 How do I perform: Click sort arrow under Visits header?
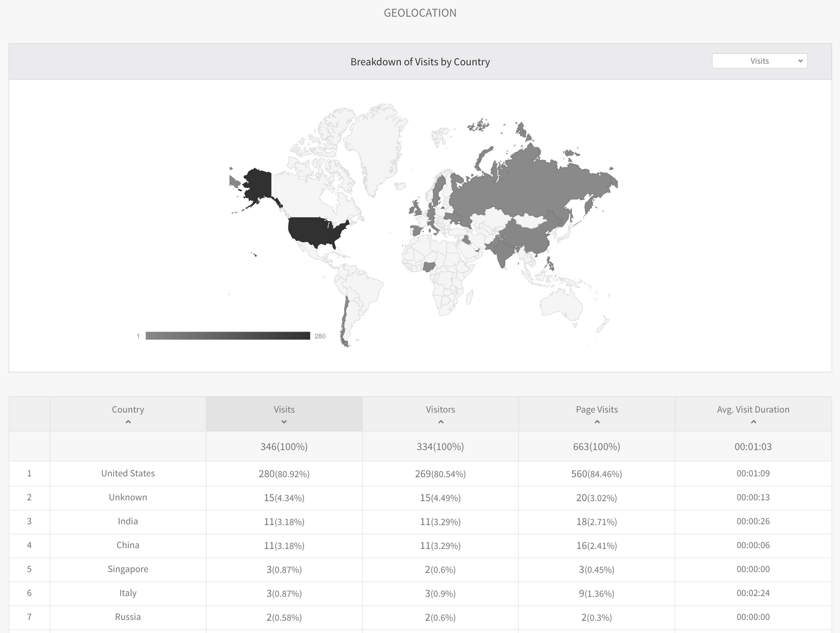click(284, 422)
